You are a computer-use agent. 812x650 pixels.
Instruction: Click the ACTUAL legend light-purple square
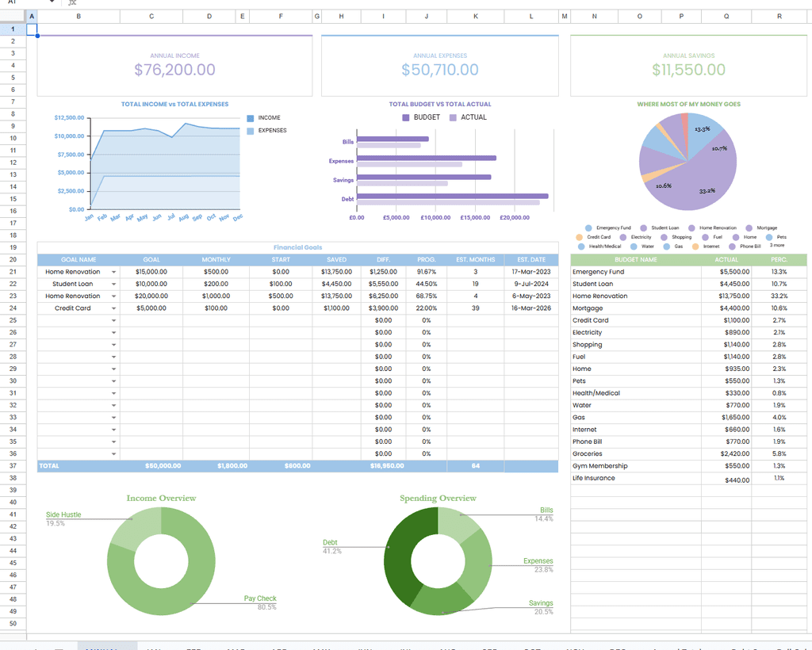pos(453,117)
